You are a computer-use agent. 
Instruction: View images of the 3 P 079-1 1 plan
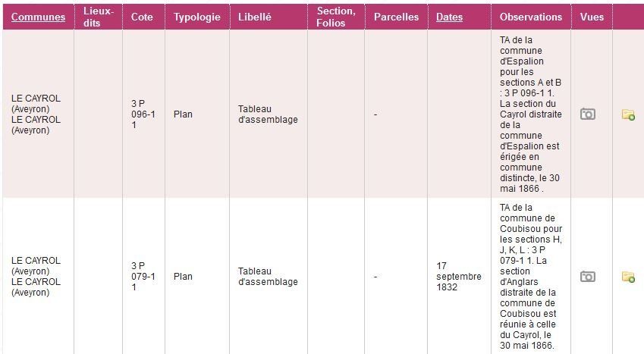(587, 277)
